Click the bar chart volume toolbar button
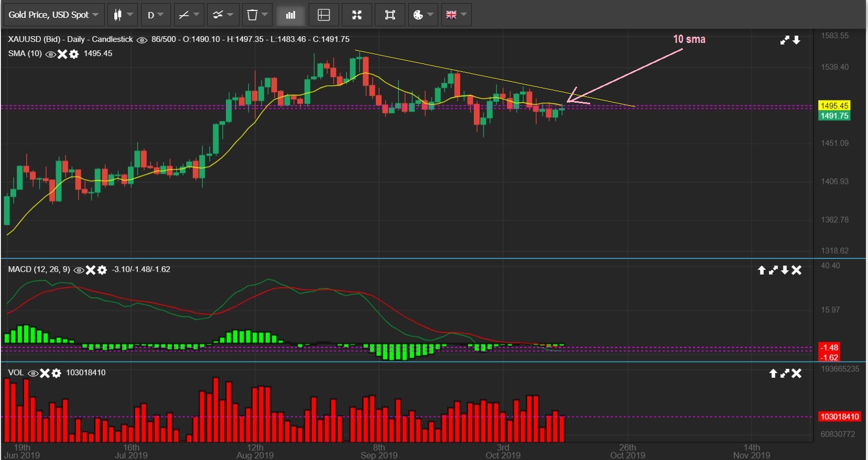 pos(290,15)
